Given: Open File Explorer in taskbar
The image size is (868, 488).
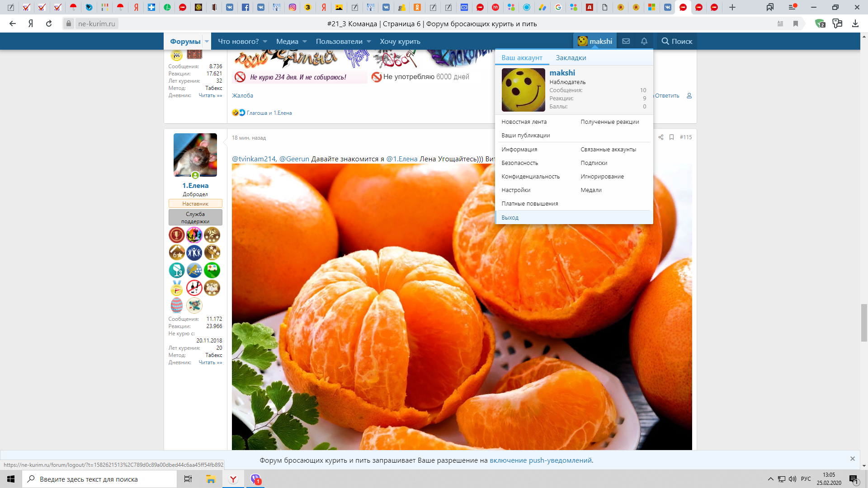Looking at the screenshot, I should pyautogui.click(x=211, y=479).
